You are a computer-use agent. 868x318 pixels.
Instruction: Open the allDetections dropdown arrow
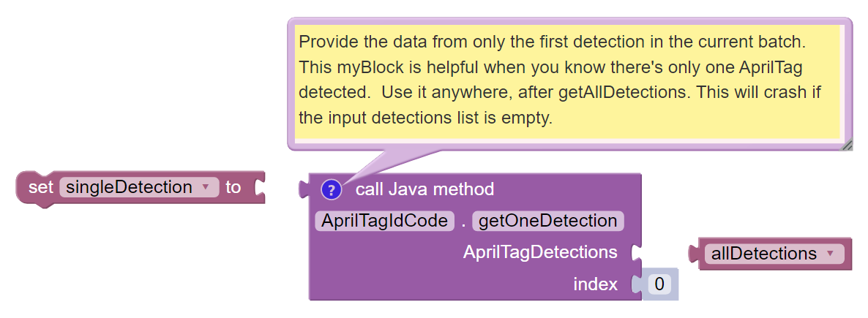point(830,254)
